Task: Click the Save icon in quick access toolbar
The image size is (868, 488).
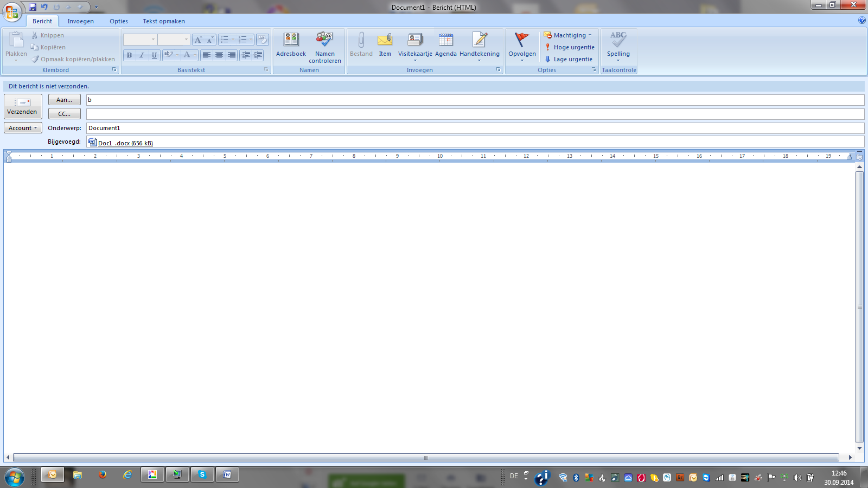Action: coord(33,7)
